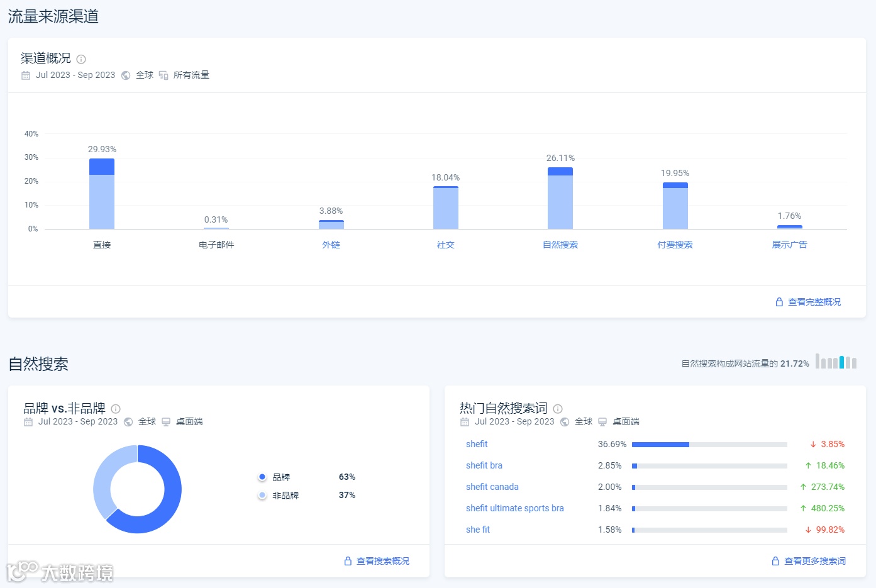Click info icon beside 热门自然搜索词
The width and height of the screenshot is (876, 588).
pyautogui.click(x=558, y=409)
